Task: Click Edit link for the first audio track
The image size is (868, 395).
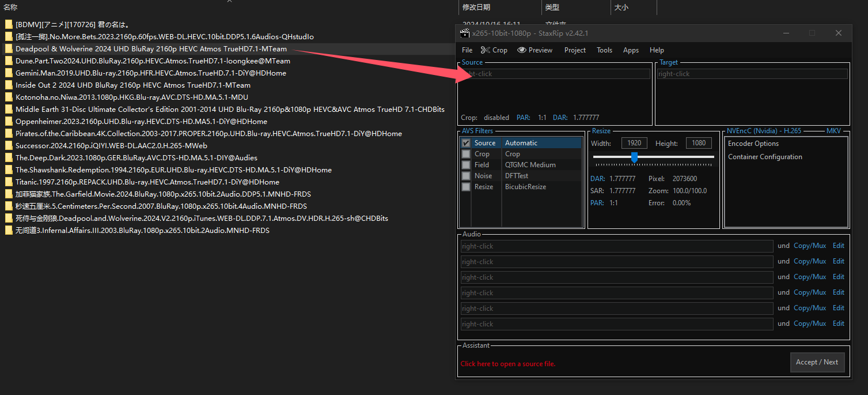Action: 838,246
